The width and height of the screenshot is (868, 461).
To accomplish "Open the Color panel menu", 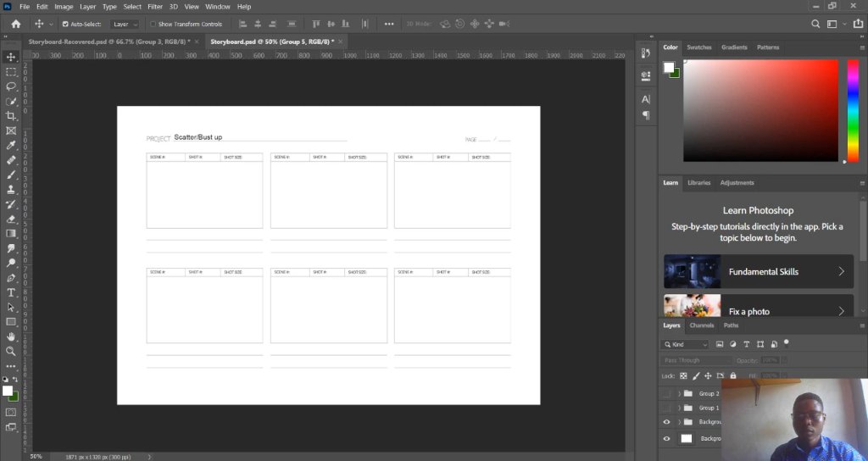I will (x=862, y=47).
